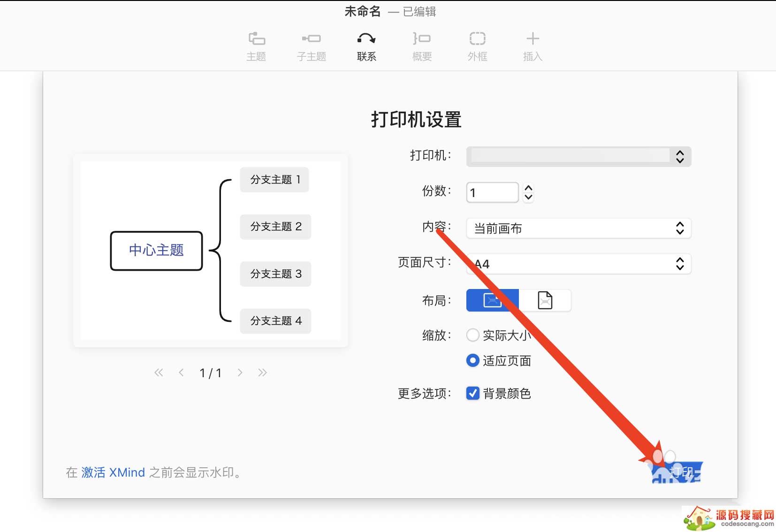
Task: Click the 打印 print button
Action: tap(679, 472)
